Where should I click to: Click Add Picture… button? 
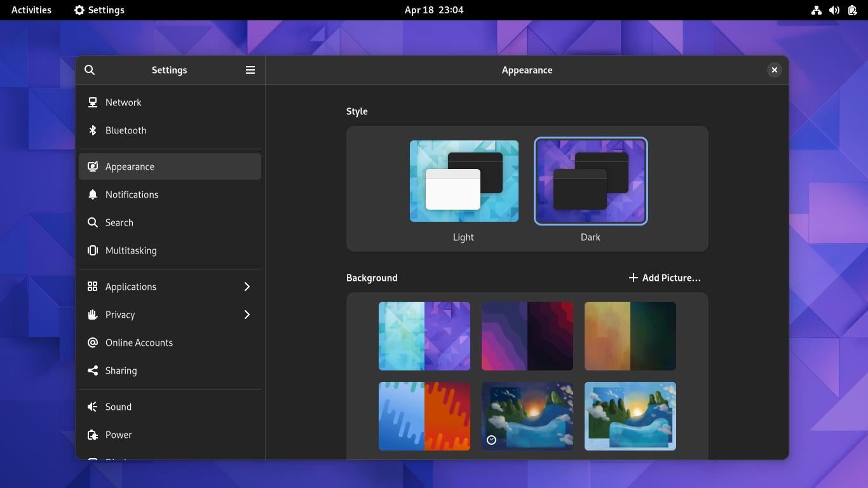pos(665,278)
